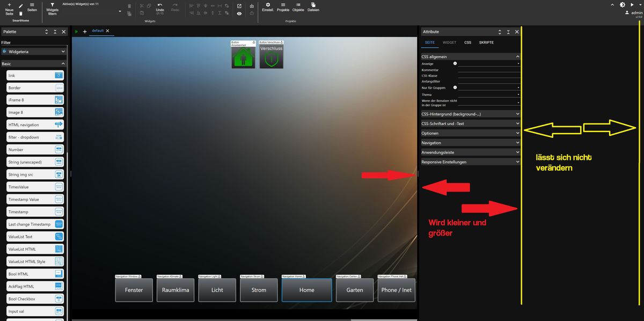Screen dimensions: 644x321
Task: Switch to the CSS tab
Action: coord(467,42)
